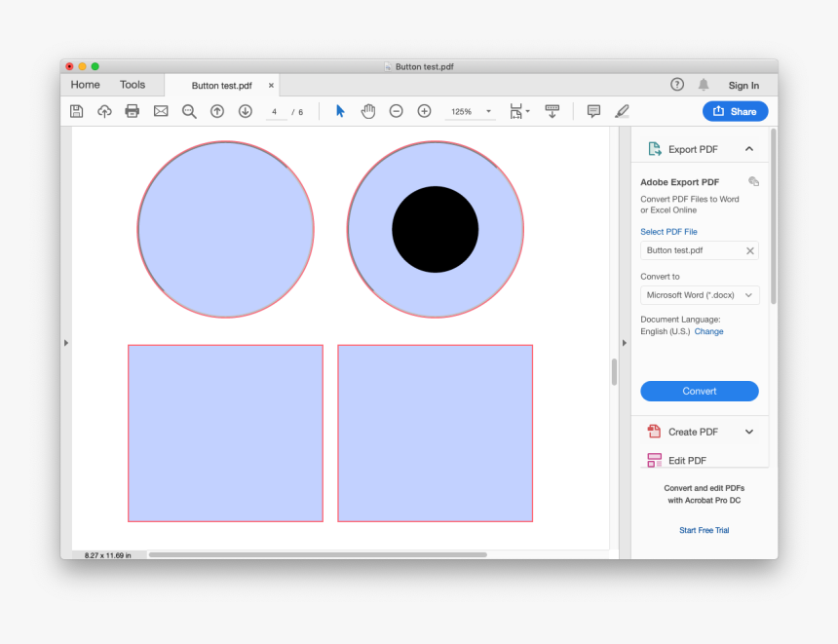Click the upload to cloud icon
838x644 pixels.
pyautogui.click(x=104, y=111)
